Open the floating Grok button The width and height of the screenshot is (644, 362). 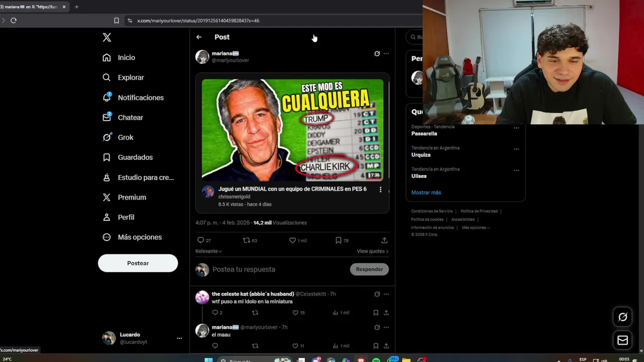pos(623,317)
